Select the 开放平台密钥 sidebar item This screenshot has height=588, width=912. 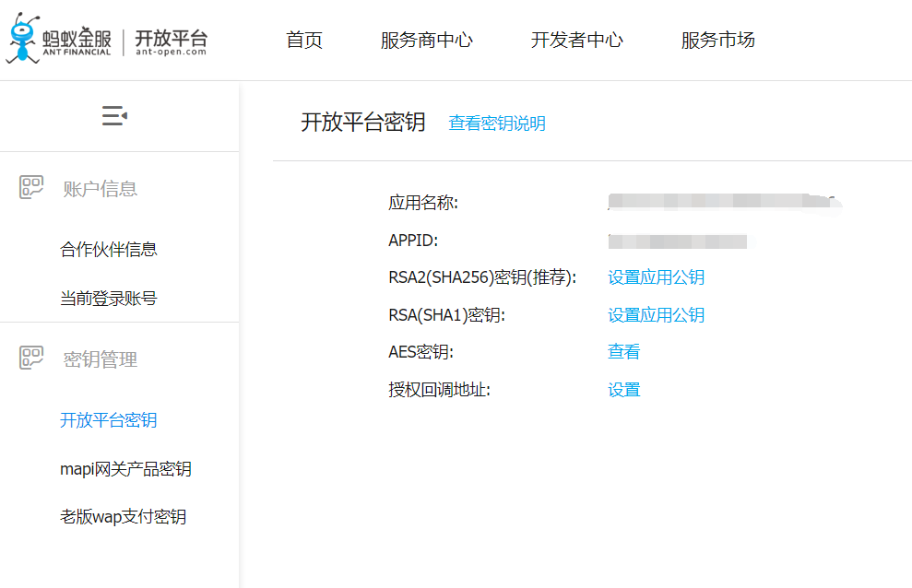109,420
